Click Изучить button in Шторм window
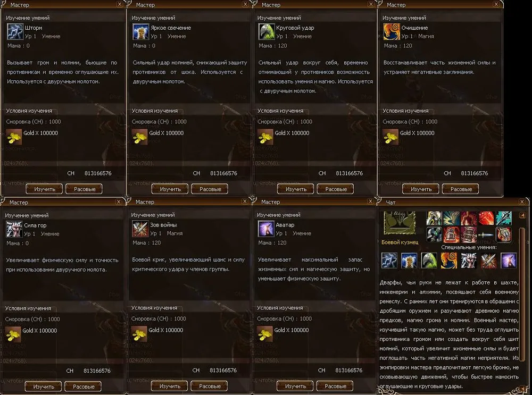 pyautogui.click(x=44, y=189)
